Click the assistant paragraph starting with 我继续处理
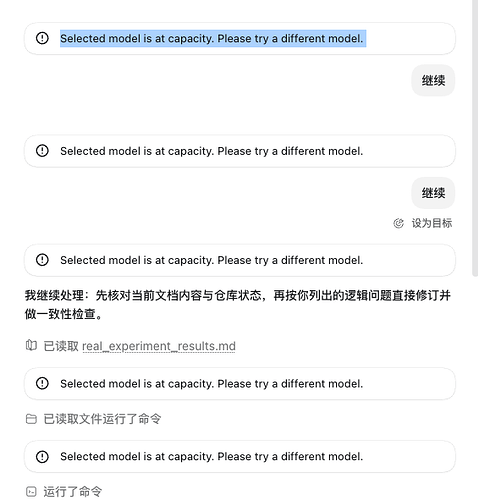The height and width of the screenshot is (500, 478). (x=238, y=304)
